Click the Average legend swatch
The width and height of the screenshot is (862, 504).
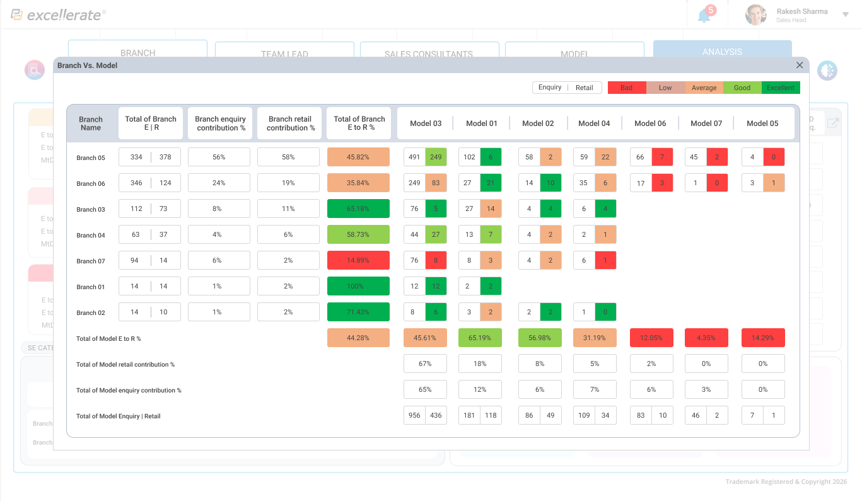[x=704, y=88]
